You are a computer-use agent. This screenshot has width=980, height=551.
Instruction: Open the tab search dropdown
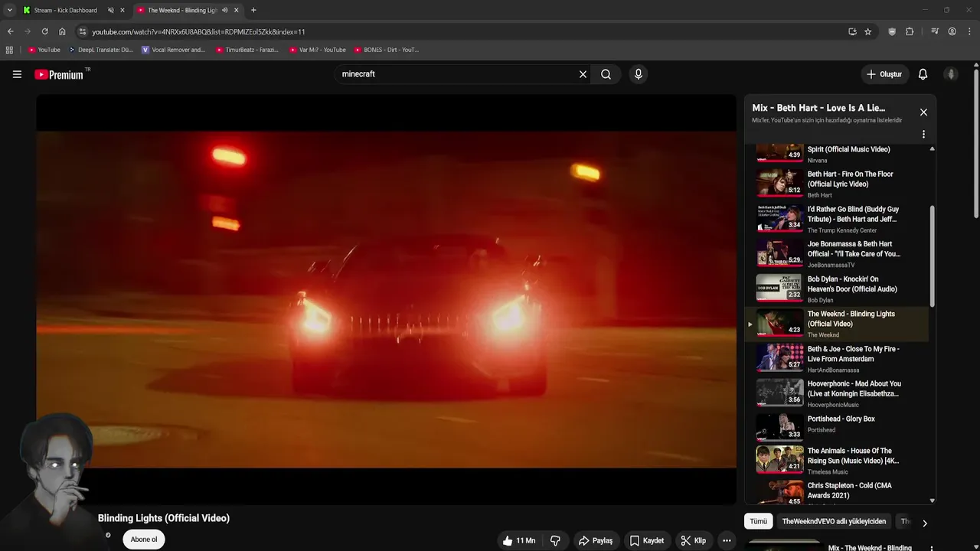coord(9,10)
